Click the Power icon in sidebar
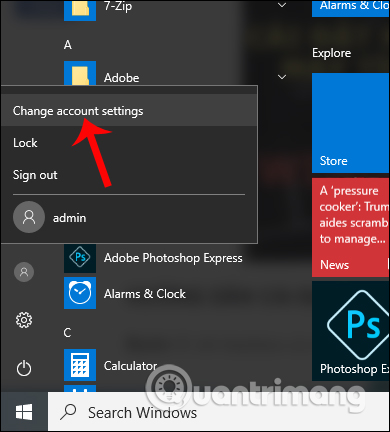390x432 pixels. (x=24, y=368)
